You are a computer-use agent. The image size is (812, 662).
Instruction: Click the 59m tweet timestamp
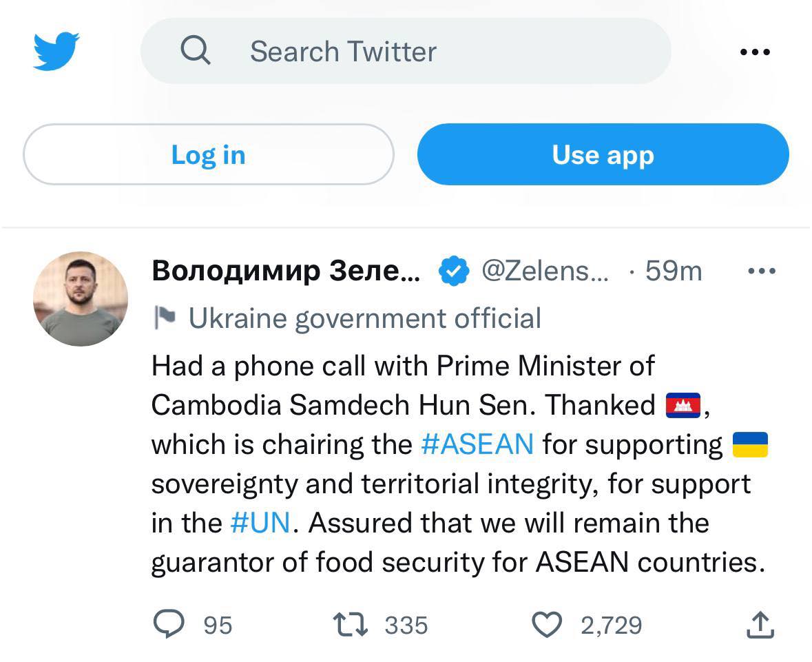(673, 271)
